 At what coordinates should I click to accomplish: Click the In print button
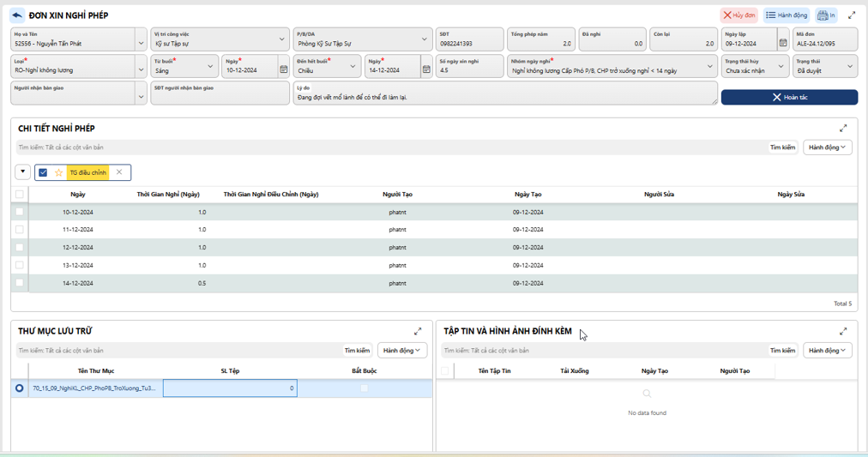(826, 15)
